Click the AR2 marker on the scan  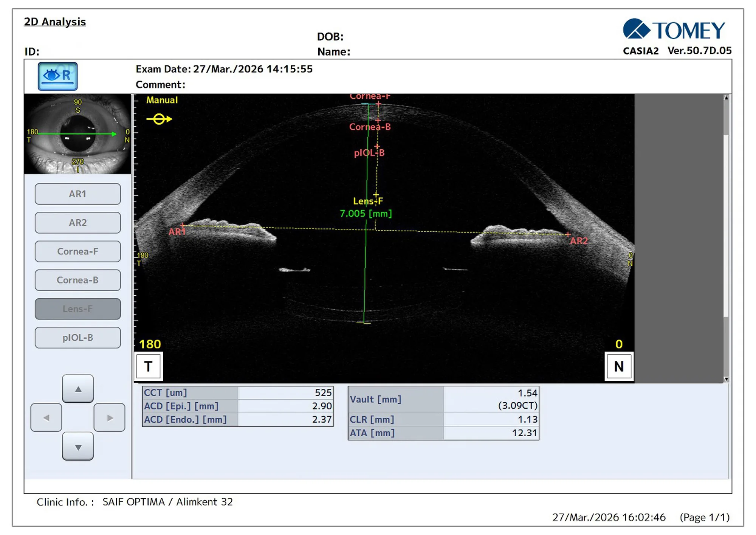click(568, 235)
